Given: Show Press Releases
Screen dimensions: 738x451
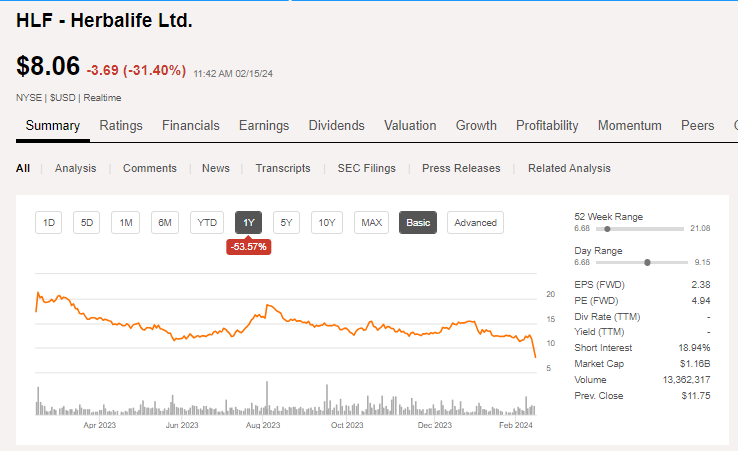Looking at the screenshot, I should click(x=461, y=168).
